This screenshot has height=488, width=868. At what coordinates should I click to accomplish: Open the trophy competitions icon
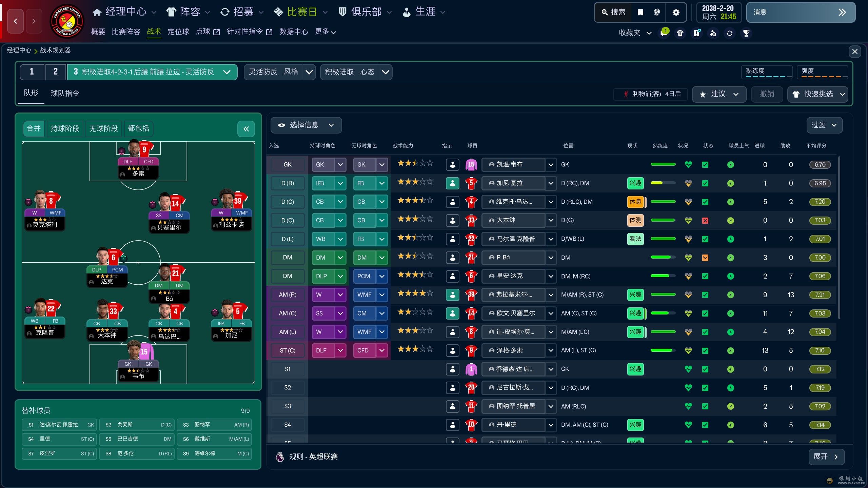click(746, 33)
